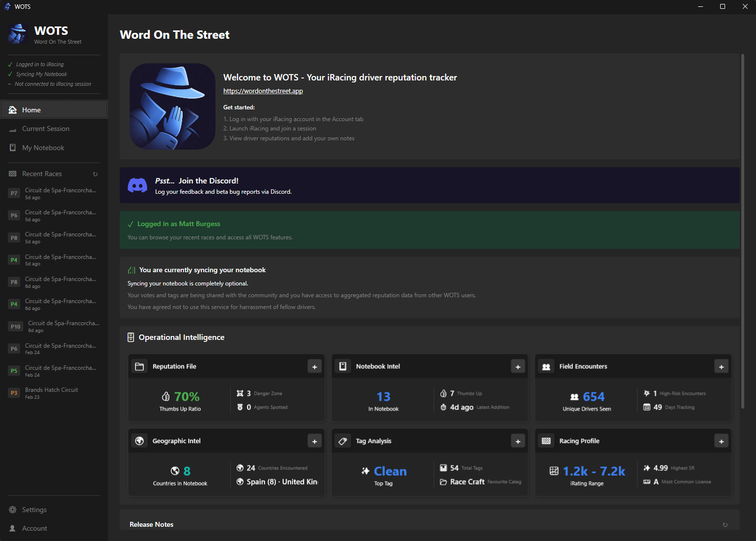Navigate to Current Session
Screen dimensions: 756x541
(x=45, y=129)
